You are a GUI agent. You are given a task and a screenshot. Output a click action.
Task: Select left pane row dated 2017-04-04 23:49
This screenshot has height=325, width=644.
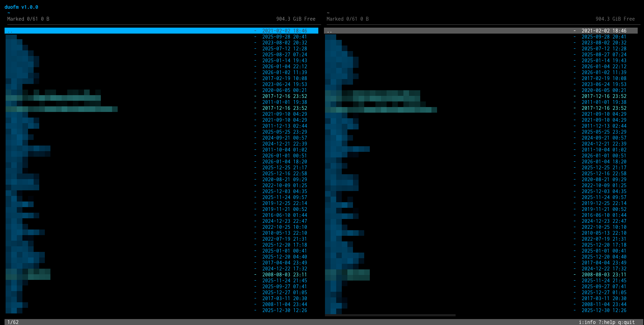click(161, 263)
